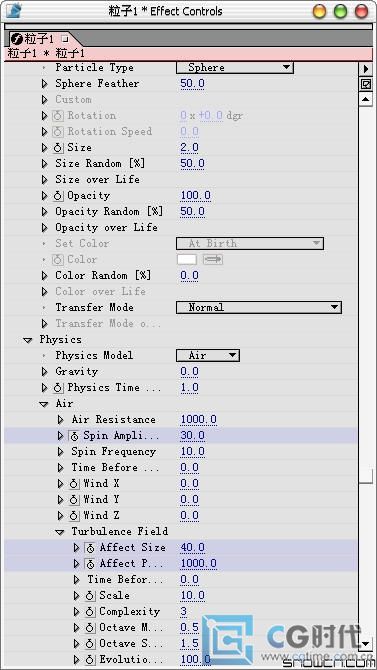
Task: Click the Size value 2.0
Action: point(189,147)
